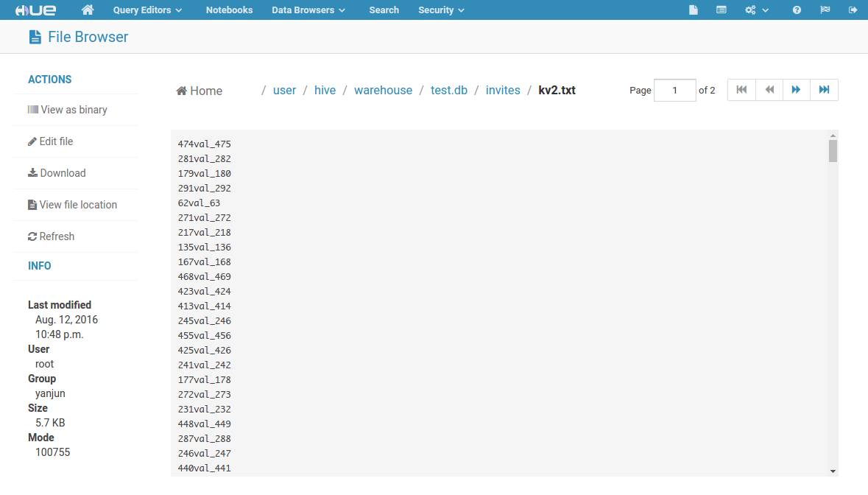Expand the administration gears dropdown

tap(756, 10)
